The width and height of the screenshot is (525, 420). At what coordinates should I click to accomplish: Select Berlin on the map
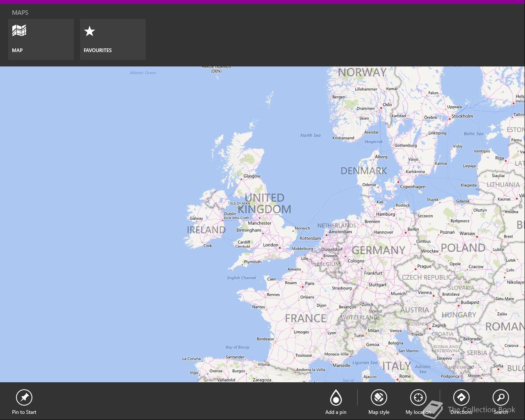click(x=413, y=229)
